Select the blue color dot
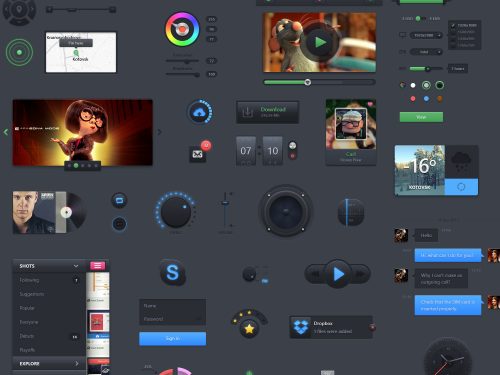This screenshot has width=500, height=375. click(x=426, y=99)
